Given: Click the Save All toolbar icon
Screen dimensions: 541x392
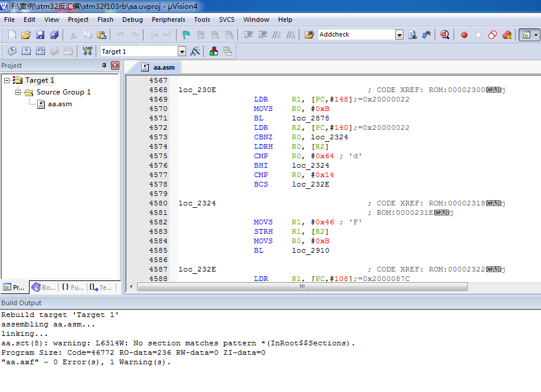Looking at the screenshot, I should click(x=54, y=35).
